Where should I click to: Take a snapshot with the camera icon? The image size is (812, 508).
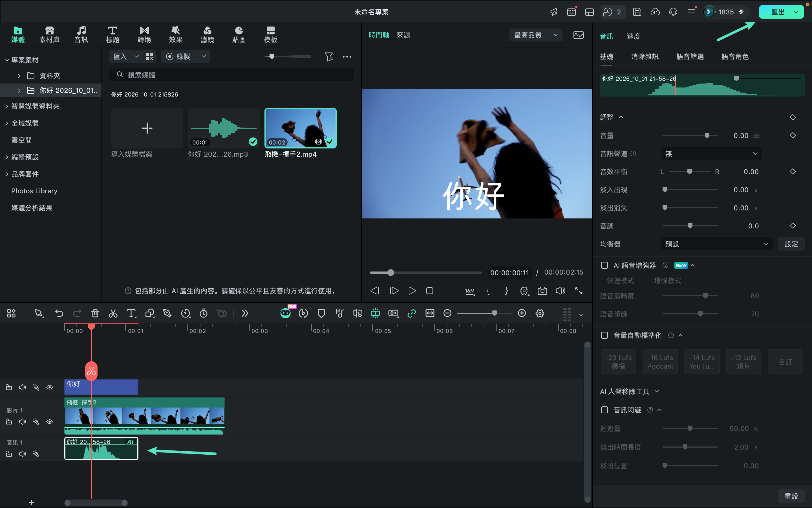pos(542,291)
